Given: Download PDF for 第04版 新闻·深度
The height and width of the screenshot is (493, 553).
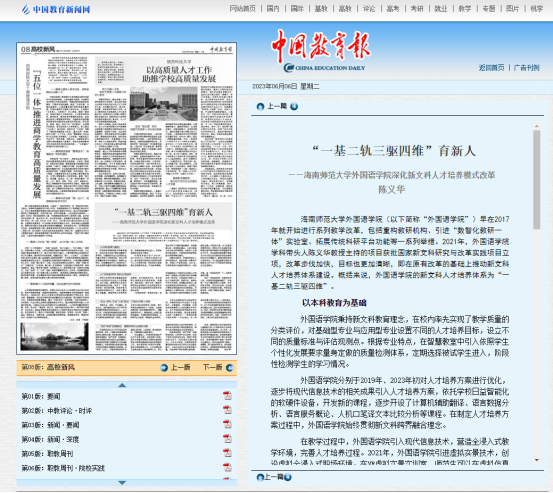Looking at the screenshot, I should (x=227, y=439).
